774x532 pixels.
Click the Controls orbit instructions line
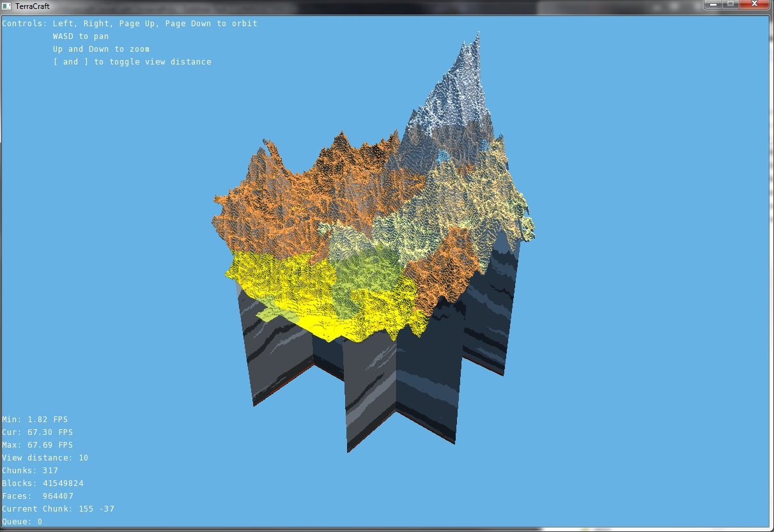130,23
